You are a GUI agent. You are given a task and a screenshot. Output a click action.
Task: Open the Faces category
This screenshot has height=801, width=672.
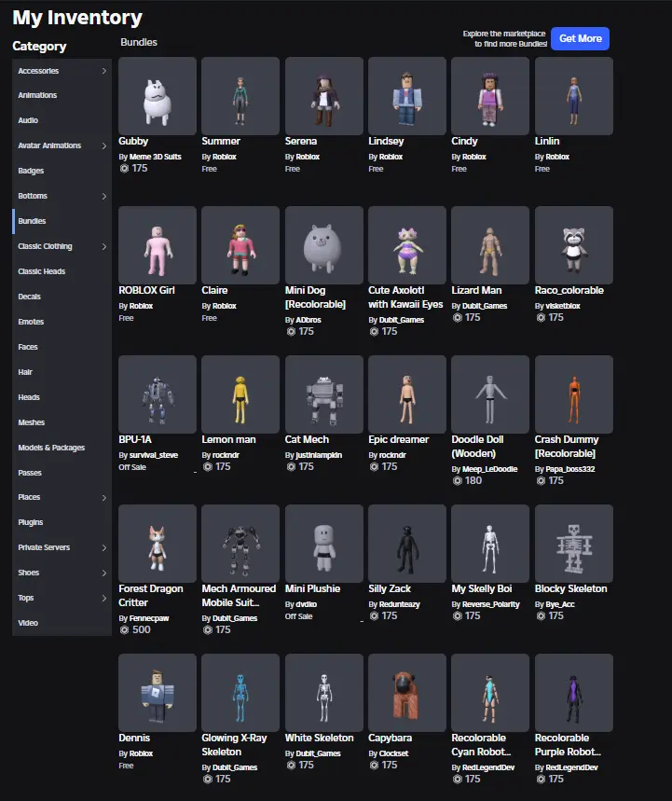point(62,347)
